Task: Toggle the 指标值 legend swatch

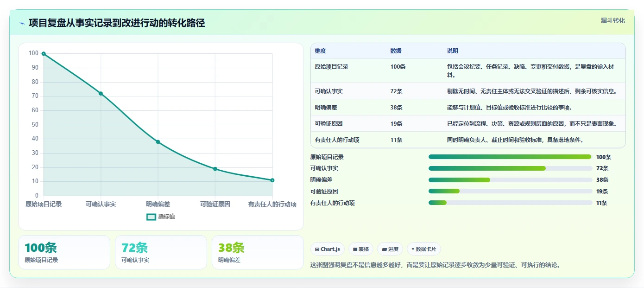Action: (151, 217)
